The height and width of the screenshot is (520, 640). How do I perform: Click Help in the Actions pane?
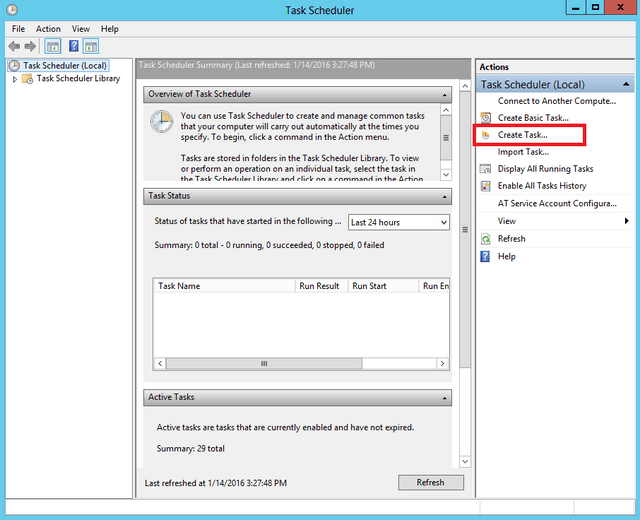click(507, 257)
